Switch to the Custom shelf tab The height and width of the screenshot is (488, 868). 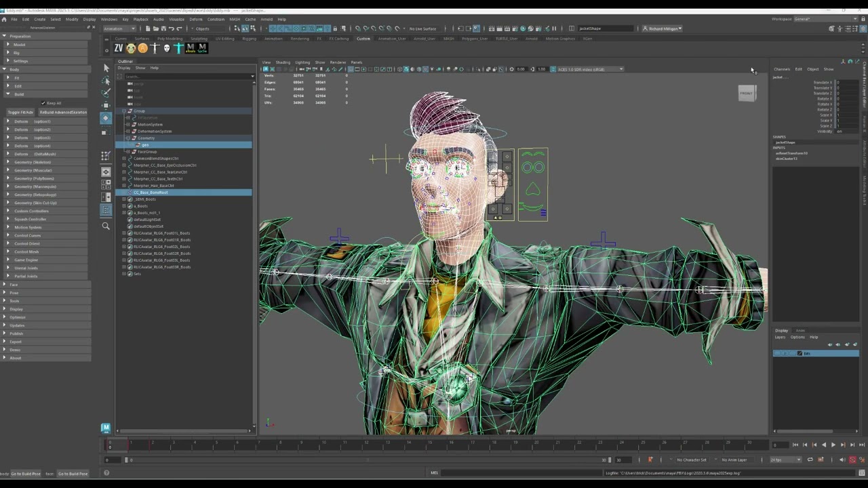(x=363, y=39)
